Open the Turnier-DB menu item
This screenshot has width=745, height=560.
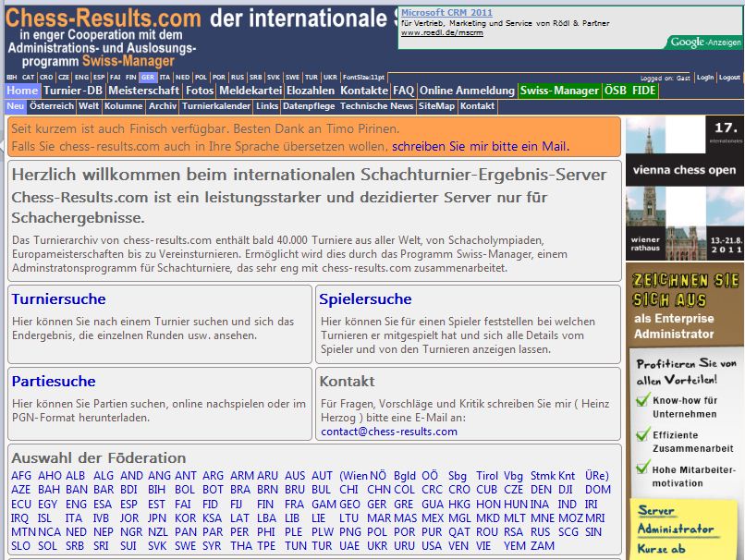pos(73,91)
